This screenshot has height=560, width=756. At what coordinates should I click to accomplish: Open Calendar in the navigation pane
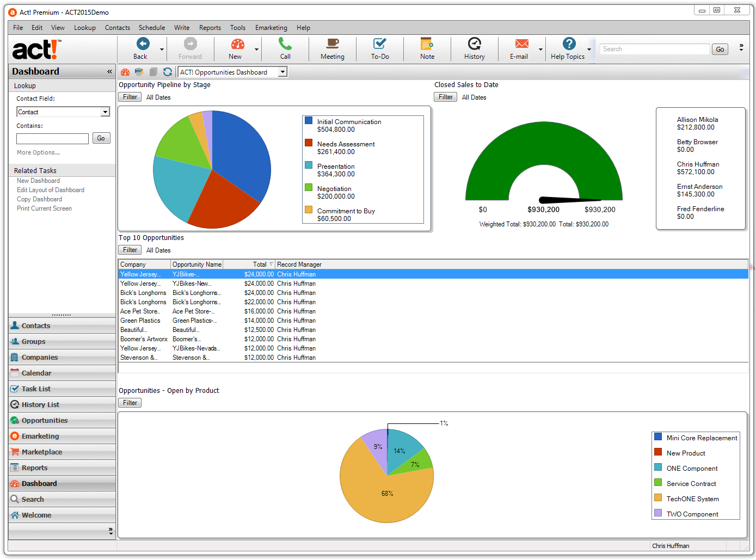click(x=62, y=373)
